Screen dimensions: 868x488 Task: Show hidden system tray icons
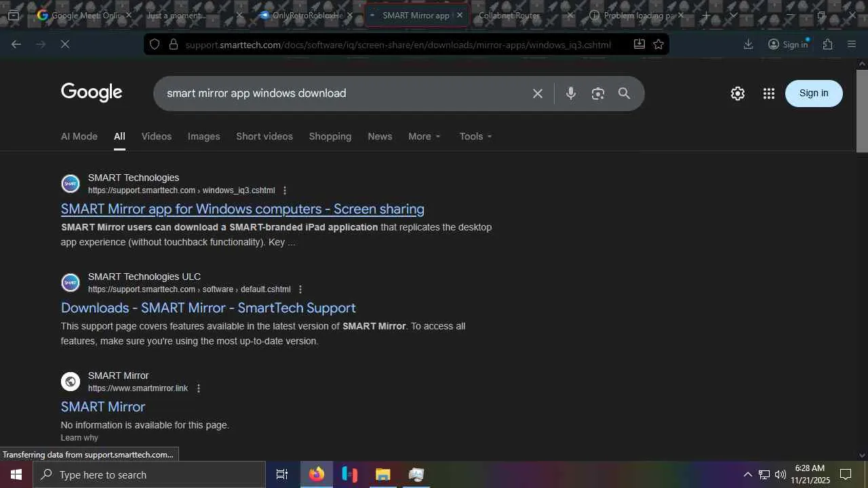point(747,474)
